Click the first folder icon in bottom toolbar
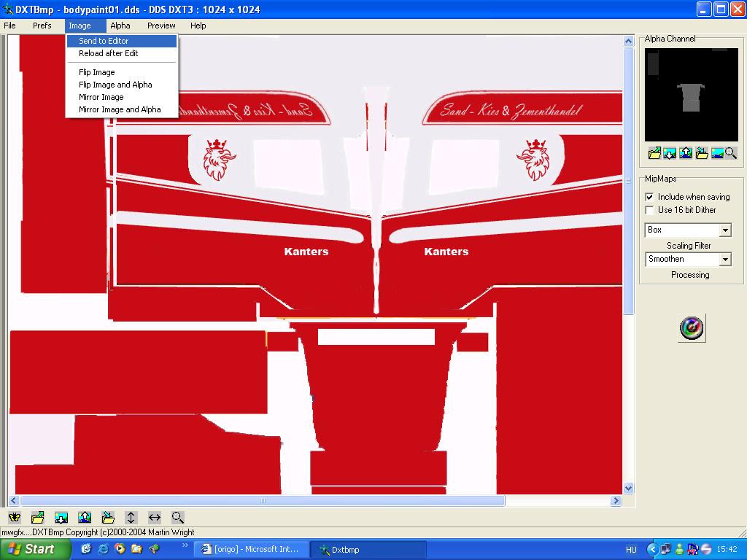The image size is (747, 560). tap(38, 518)
